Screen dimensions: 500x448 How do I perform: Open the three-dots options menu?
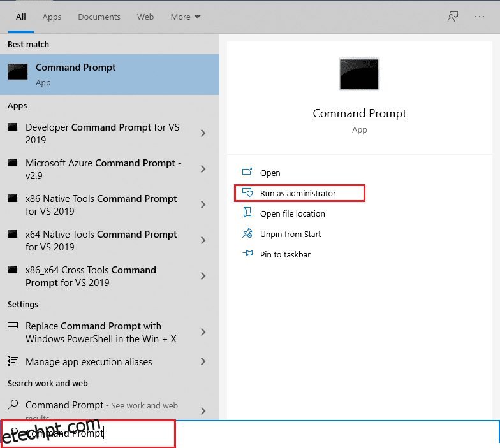(480, 17)
